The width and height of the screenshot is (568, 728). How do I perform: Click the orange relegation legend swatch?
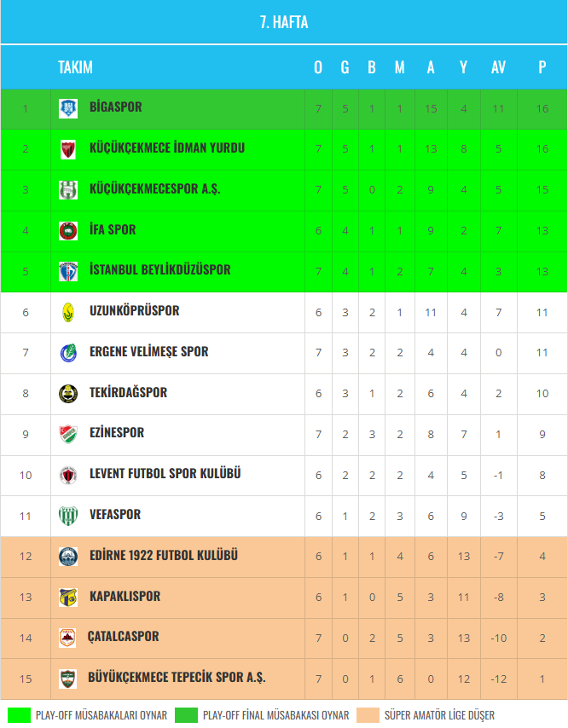pyautogui.click(x=368, y=715)
